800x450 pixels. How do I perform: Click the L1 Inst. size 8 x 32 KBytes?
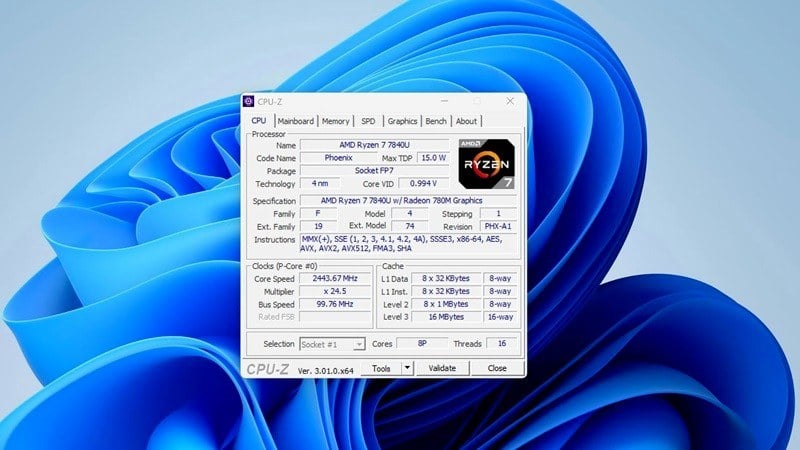pos(446,291)
